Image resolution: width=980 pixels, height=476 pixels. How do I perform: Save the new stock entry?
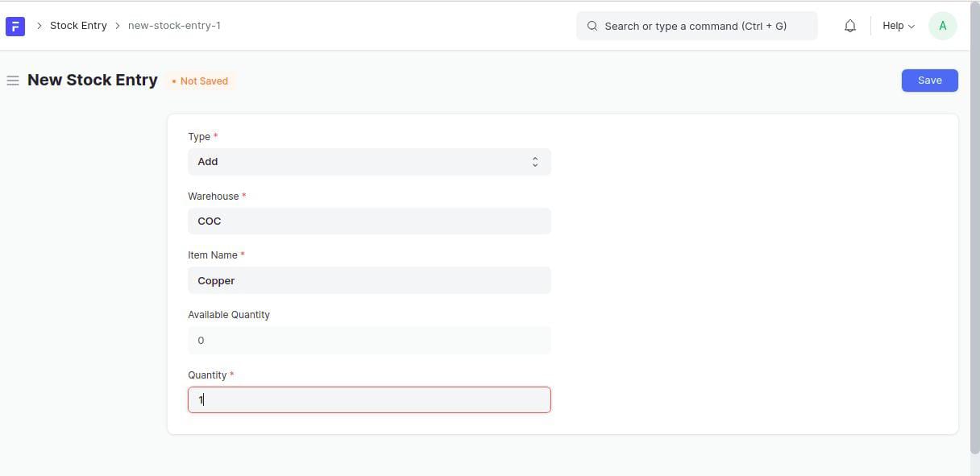929,81
